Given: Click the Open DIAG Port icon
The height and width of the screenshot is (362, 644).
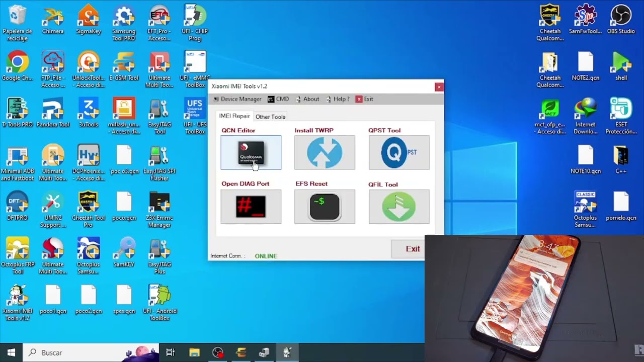Looking at the screenshot, I should pos(251,207).
